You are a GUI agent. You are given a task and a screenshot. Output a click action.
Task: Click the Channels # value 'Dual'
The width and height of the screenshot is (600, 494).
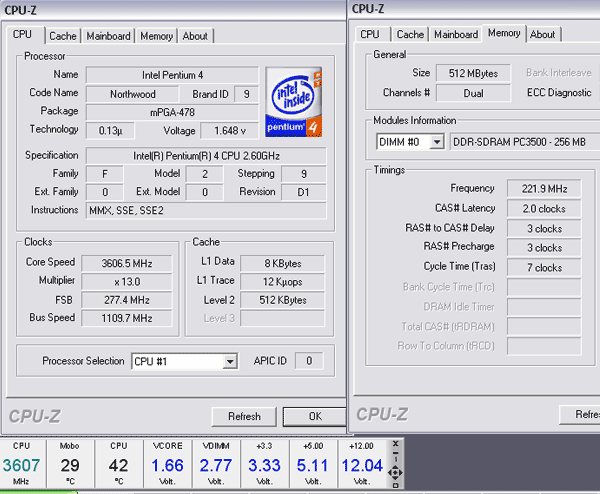tap(473, 93)
